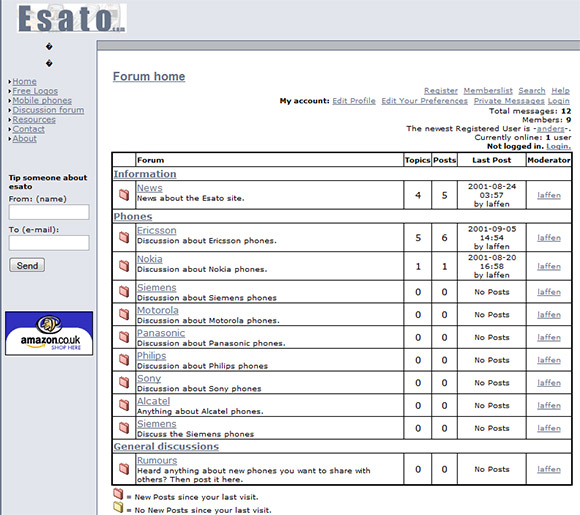Viewport: 580px width, 515px height.
Task: Click the folder icon in Ericsson row
Action: [x=124, y=237]
